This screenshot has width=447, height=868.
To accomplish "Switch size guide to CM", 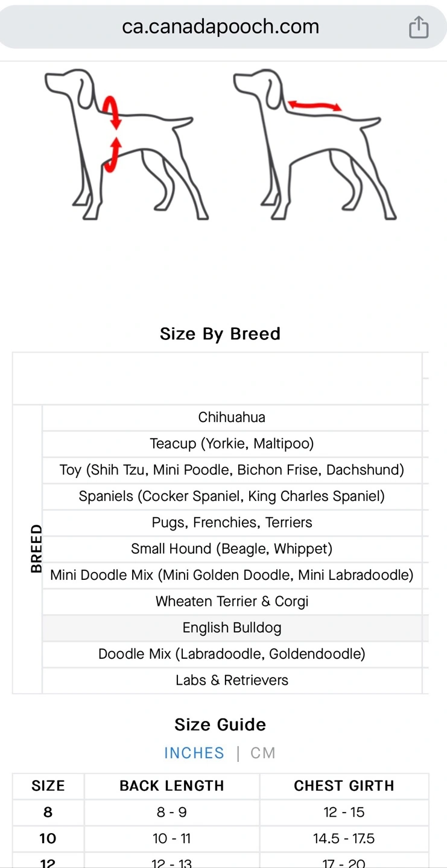I will pyautogui.click(x=263, y=753).
